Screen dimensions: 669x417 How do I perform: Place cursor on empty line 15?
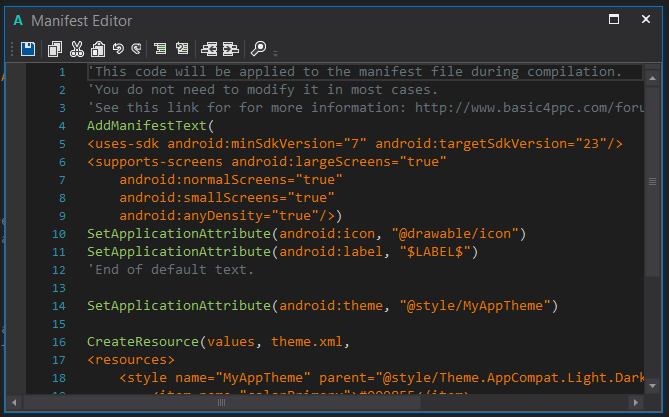pyautogui.click(x=365, y=324)
